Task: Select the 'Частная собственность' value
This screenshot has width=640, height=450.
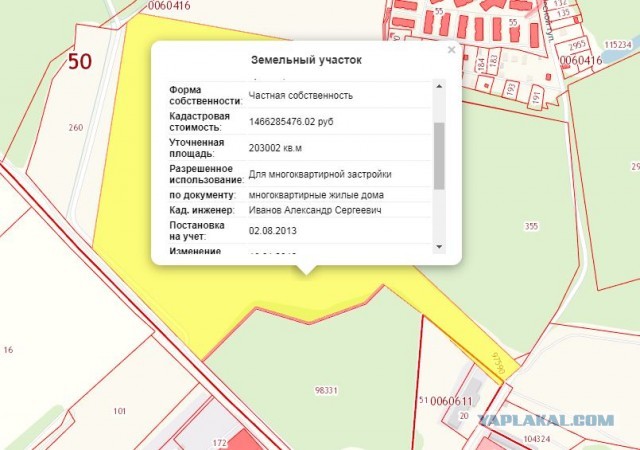Action: [301, 96]
